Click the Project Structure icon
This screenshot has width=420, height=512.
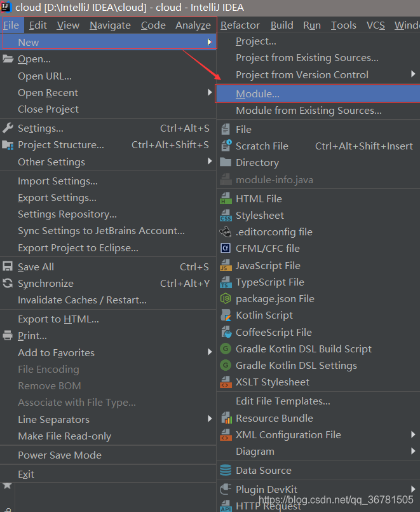8,145
